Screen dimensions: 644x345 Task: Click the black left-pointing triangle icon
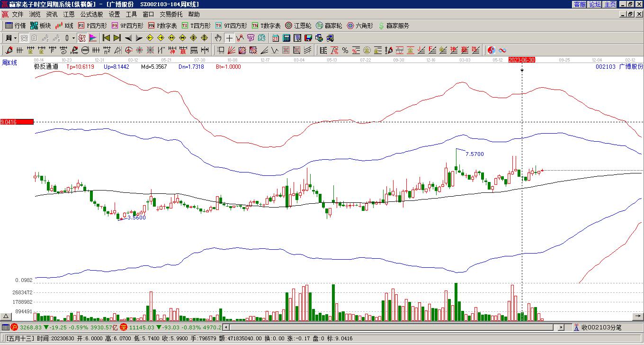click(x=128, y=38)
